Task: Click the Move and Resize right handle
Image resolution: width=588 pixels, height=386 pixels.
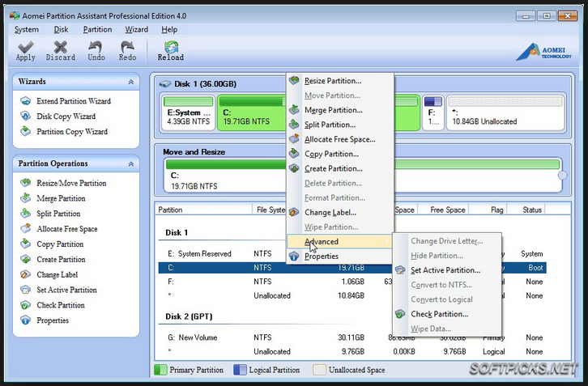Action: [x=563, y=176]
